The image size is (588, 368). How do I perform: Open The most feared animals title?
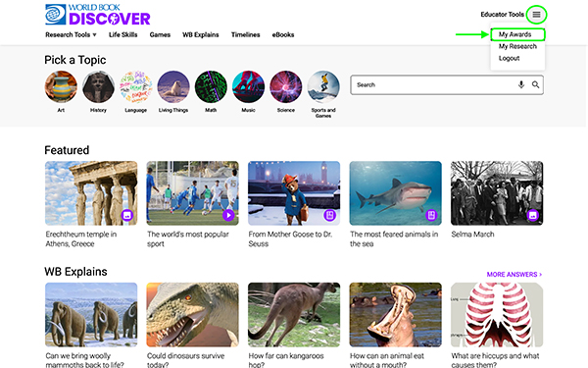394,238
